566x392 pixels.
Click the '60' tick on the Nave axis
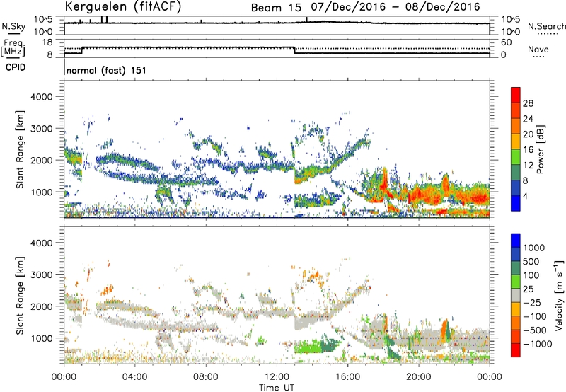[x=506, y=42]
